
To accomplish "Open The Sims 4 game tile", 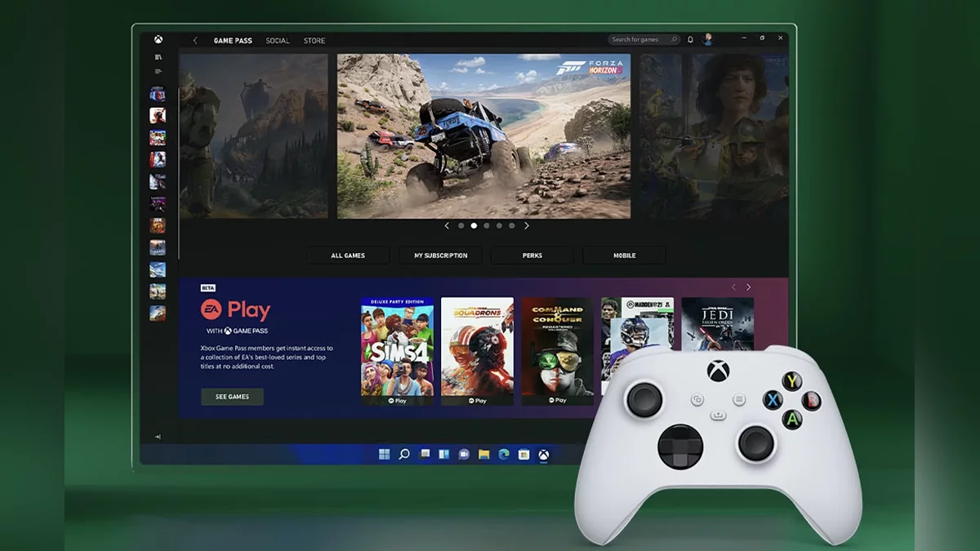I will click(397, 352).
